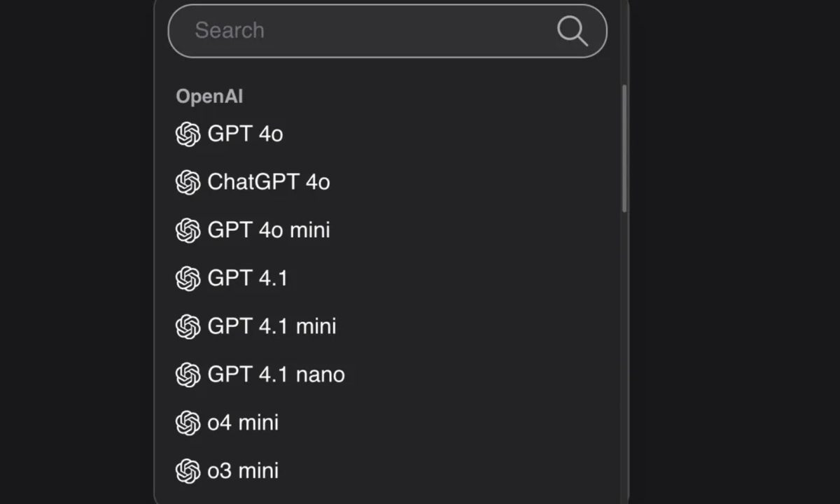The width and height of the screenshot is (840, 504).
Task: Select the GPT 4.1 nano model
Action: pyautogui.click(x=276, y=374)
